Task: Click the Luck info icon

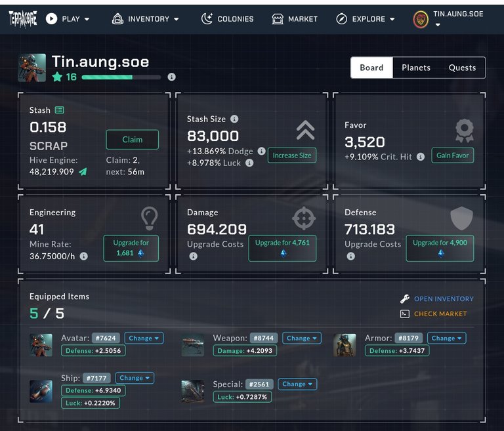Action: (249, 163)
